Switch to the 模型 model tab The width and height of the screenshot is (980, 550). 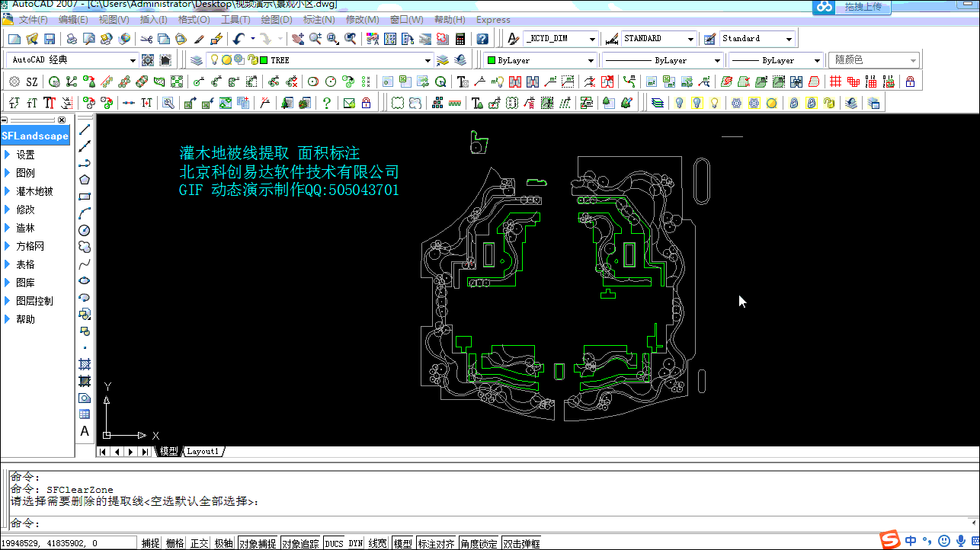169,451
